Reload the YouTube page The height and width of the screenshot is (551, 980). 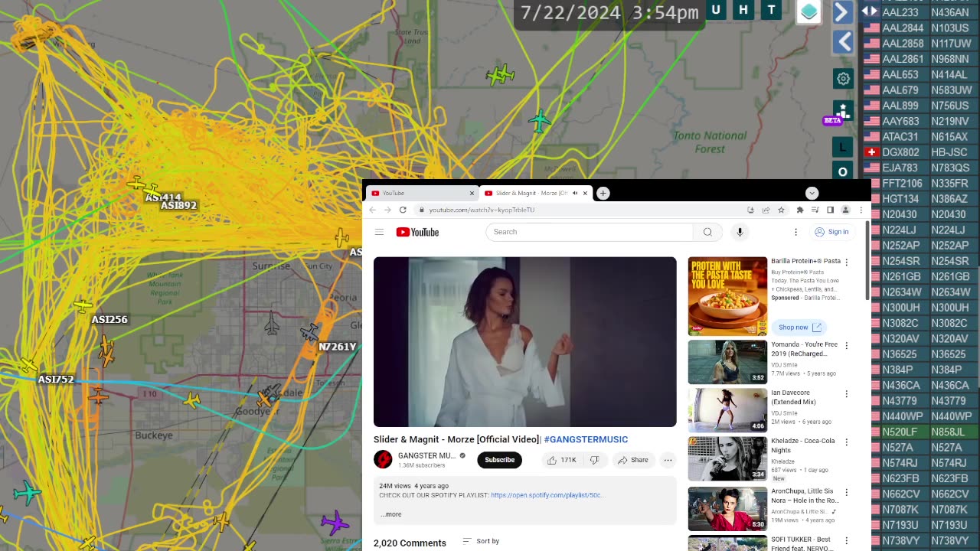click(403, 210)
